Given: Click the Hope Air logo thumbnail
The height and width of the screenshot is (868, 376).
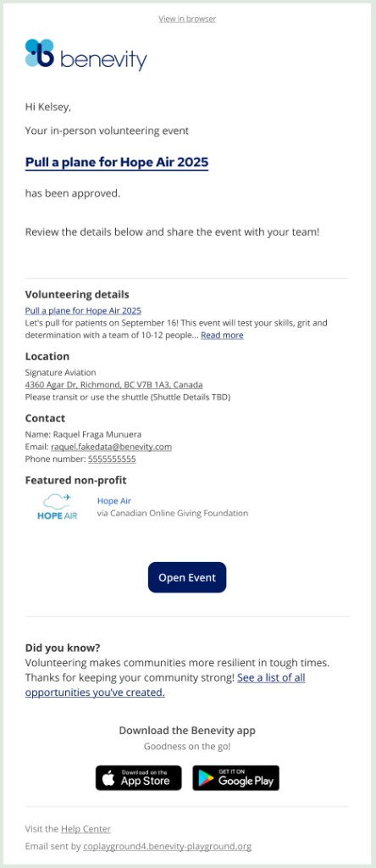Looking at the screenshot, I should coord(57,507).
